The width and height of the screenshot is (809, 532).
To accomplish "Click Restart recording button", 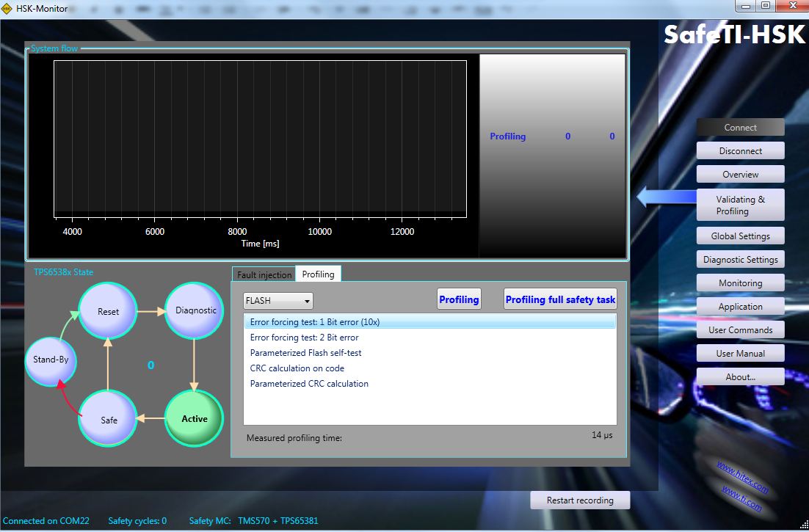I will [580, 500].
